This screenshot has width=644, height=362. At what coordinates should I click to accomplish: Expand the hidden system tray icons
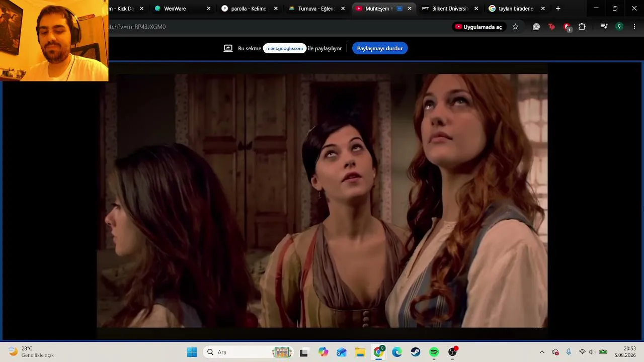tap(542, 352)
